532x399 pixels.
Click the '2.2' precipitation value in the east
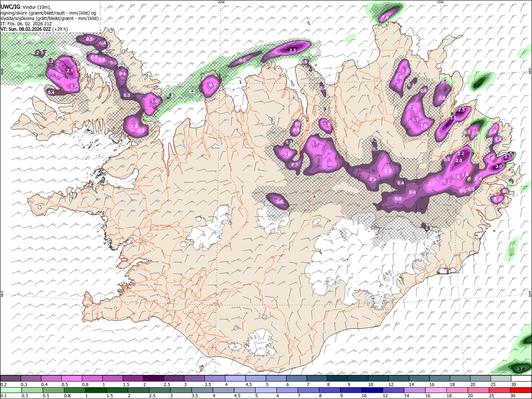pyautogui.click(x=461, y=154)
